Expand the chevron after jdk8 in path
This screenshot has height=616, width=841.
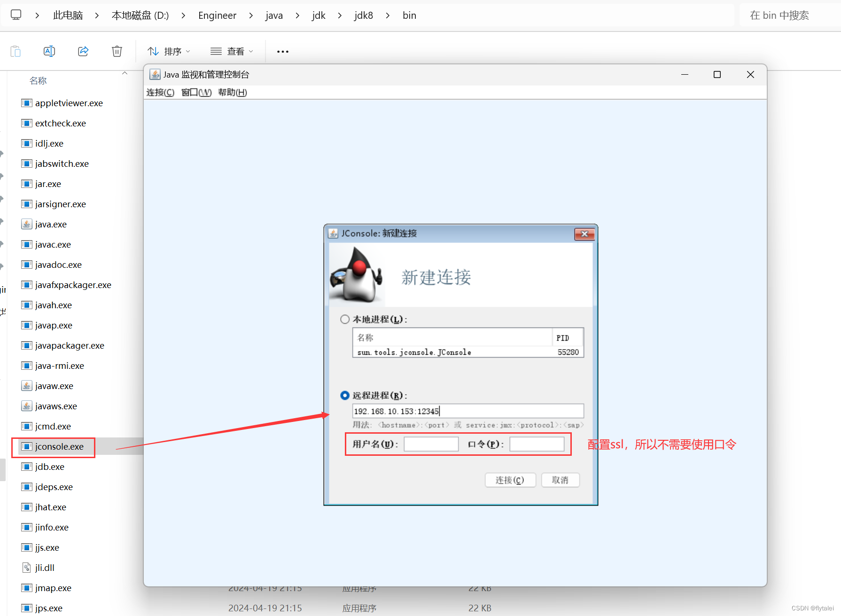[x=388, y=16]
